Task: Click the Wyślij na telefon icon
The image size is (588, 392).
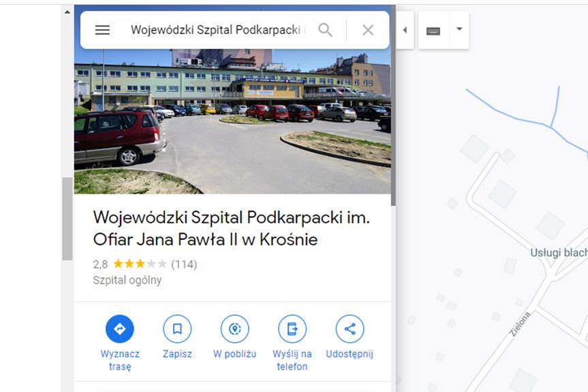Action: pyautogui.click(x=292, y=329)
